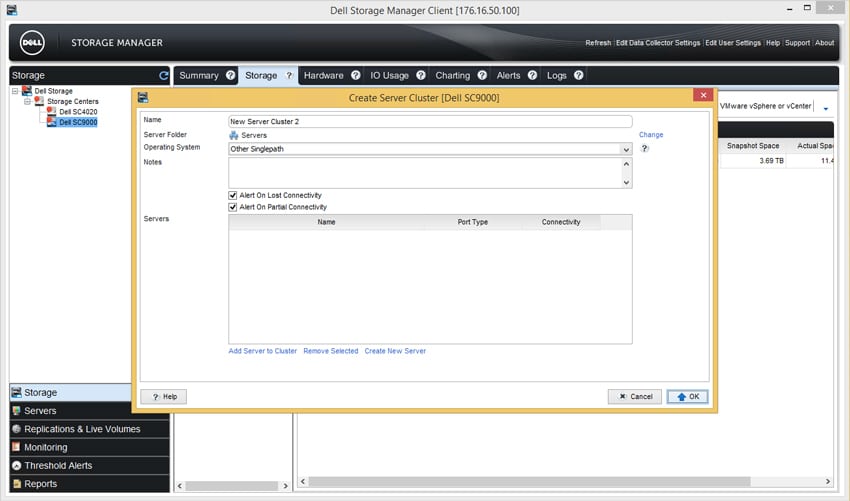This screenshot has height=501, width=850.
Task: Click Remove Selected link
Action: point(331,351)
